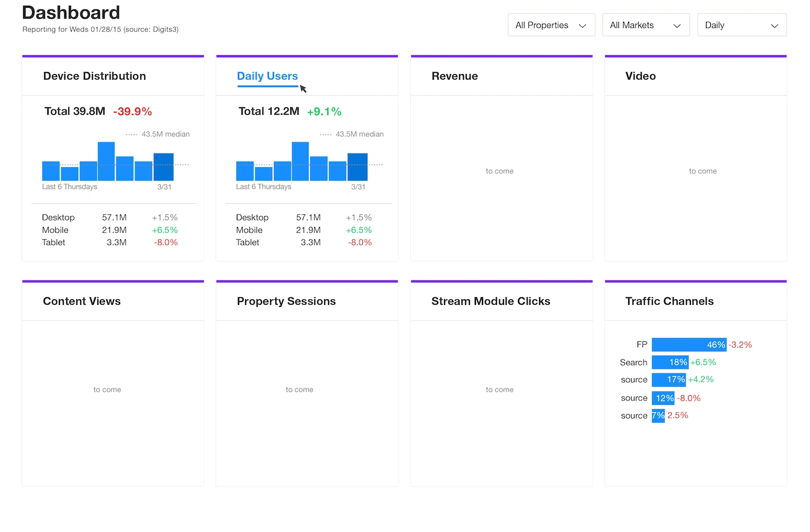
Task: Click the 12% source traffic bar
Action: 663,397
